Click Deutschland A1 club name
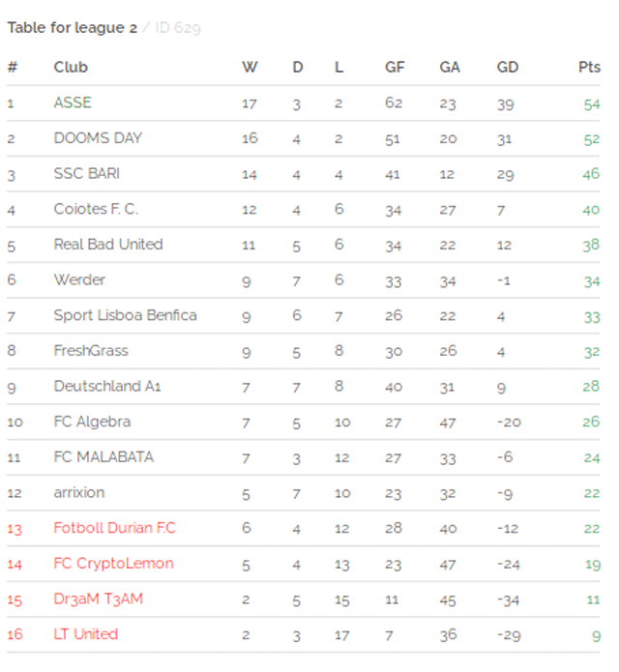This screenshot has width=619, height=672. 107,387
